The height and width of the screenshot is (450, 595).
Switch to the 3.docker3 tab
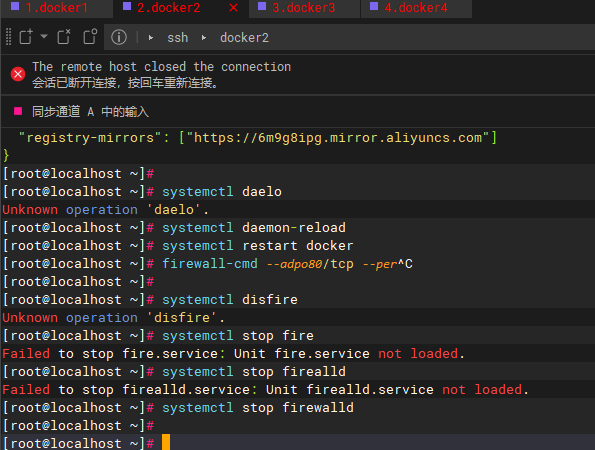(304, 8)
